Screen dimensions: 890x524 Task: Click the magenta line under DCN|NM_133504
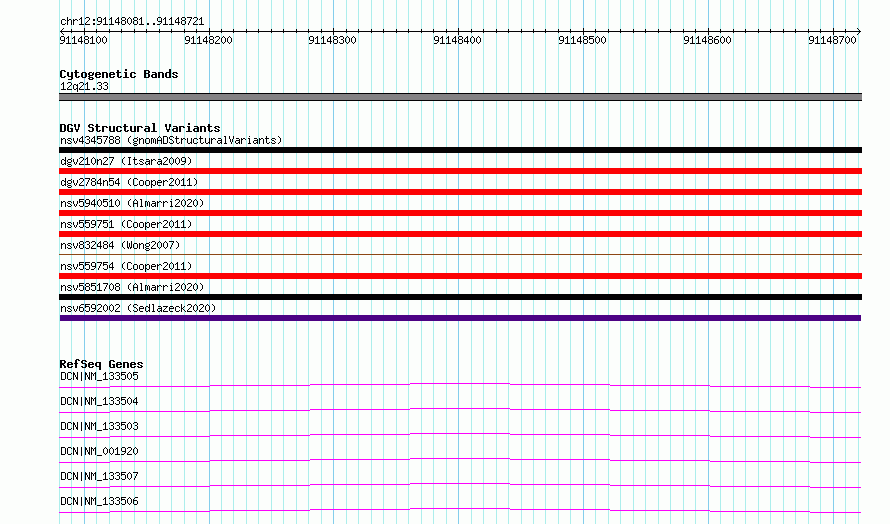(x=460, y=410)
